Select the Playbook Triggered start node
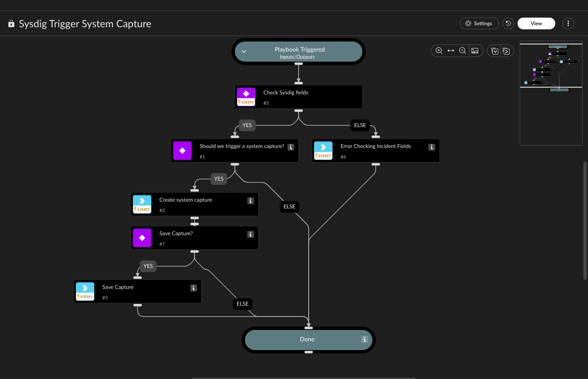This screenshot has width=588, height=379. [299, 52]
